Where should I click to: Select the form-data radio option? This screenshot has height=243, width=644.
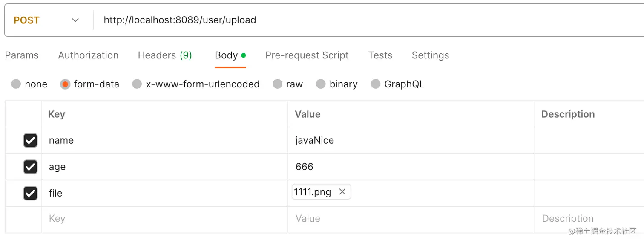point(65,84)
